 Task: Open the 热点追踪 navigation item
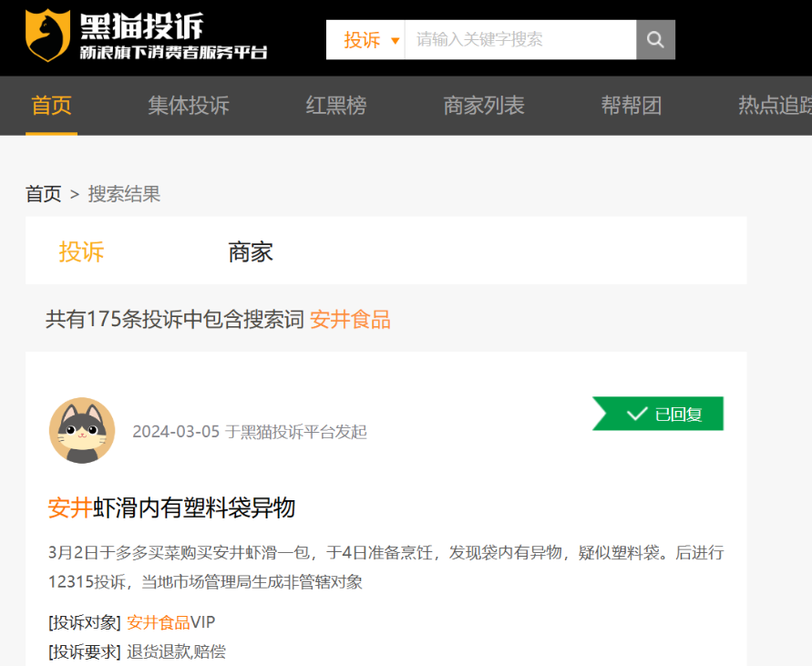tap(775, 106)
